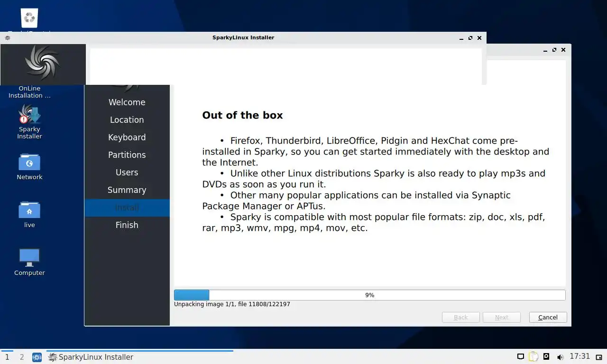Viewport: 607px width, 364px height.
Task: Click the Back button
Action: click(460, 318)
